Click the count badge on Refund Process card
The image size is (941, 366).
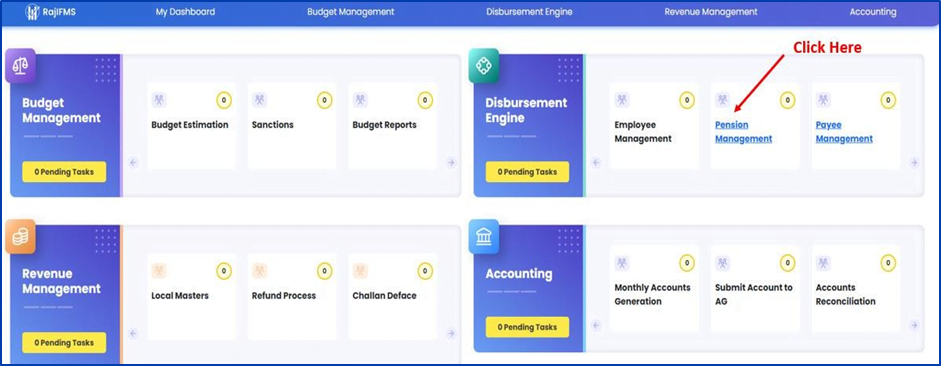[x=325, y=271]
